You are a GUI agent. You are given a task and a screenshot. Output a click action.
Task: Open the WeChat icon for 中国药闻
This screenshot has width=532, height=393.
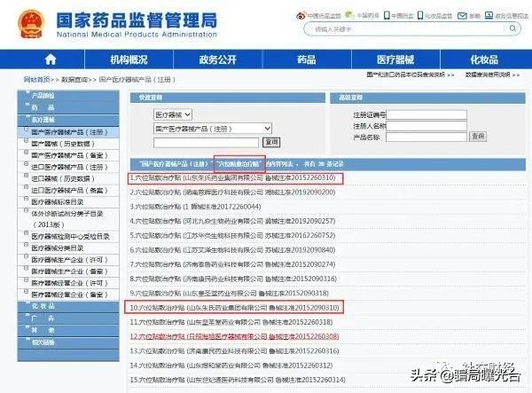tap(350, 15)
